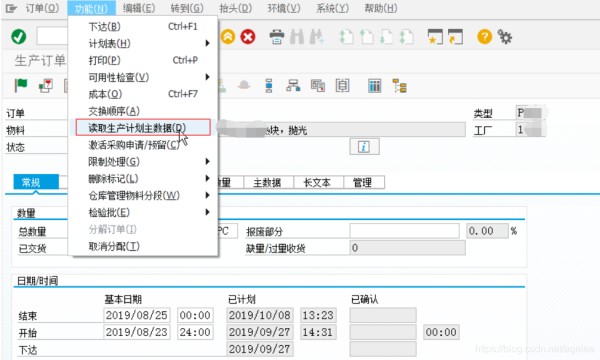Select 读取生产计划主数据(D) menu entry
600x360 pixels.
[143, 127]
